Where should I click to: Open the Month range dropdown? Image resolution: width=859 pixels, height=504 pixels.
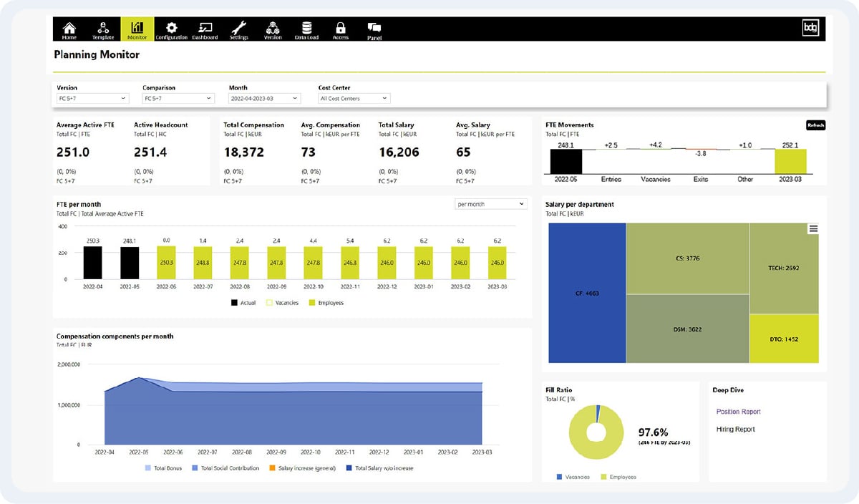coord(263,98)
